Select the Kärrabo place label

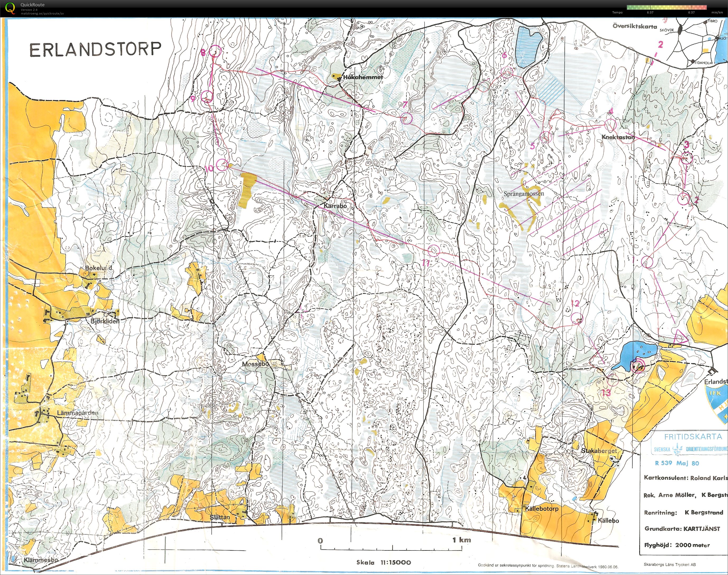coord(335,206)
